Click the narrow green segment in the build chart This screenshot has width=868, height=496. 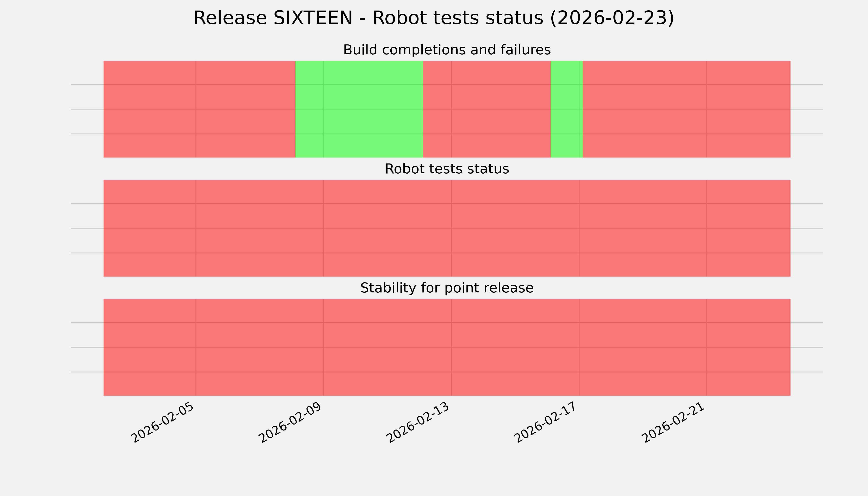tap(566, 109)
